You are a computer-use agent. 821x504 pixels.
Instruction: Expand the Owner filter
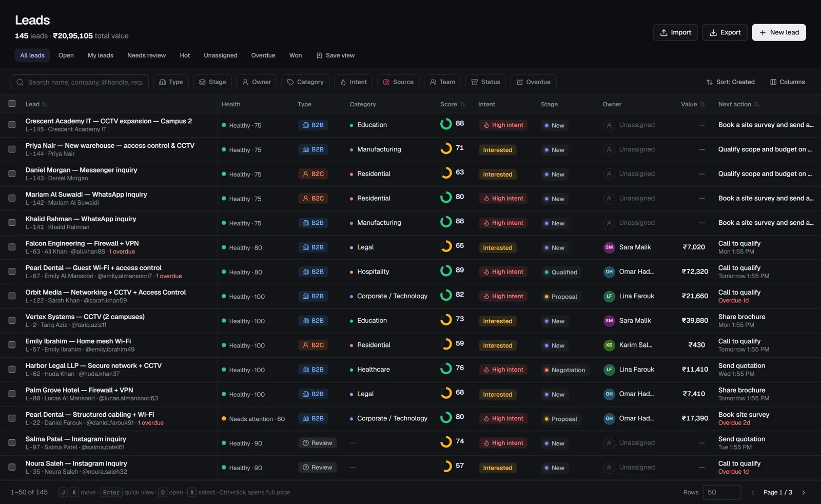click(256, 82)
